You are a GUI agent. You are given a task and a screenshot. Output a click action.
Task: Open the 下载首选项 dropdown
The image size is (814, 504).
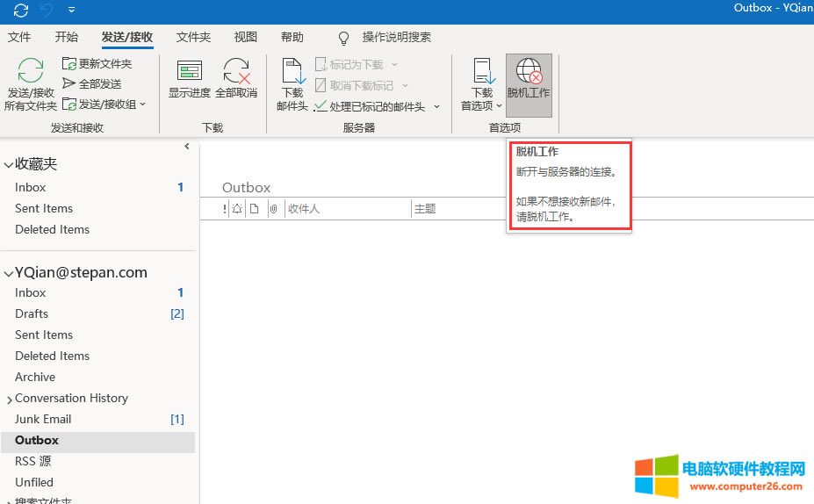[482, 84]
